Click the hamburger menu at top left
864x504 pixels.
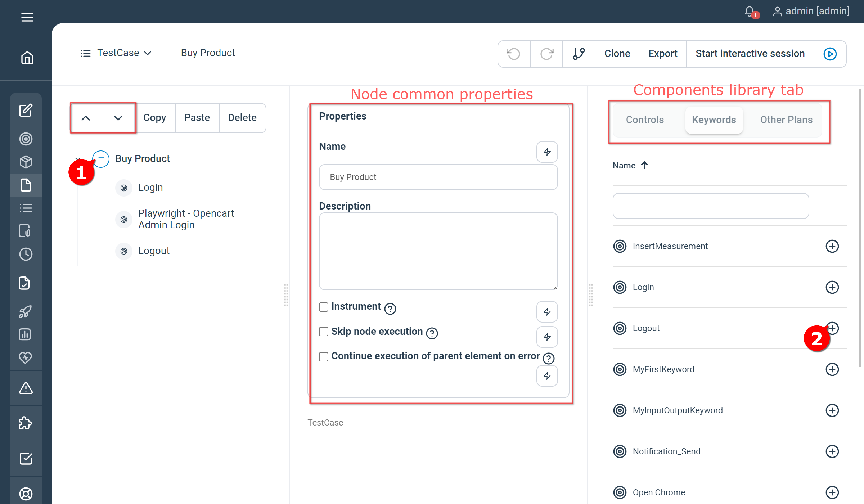[x=27, y=17]
